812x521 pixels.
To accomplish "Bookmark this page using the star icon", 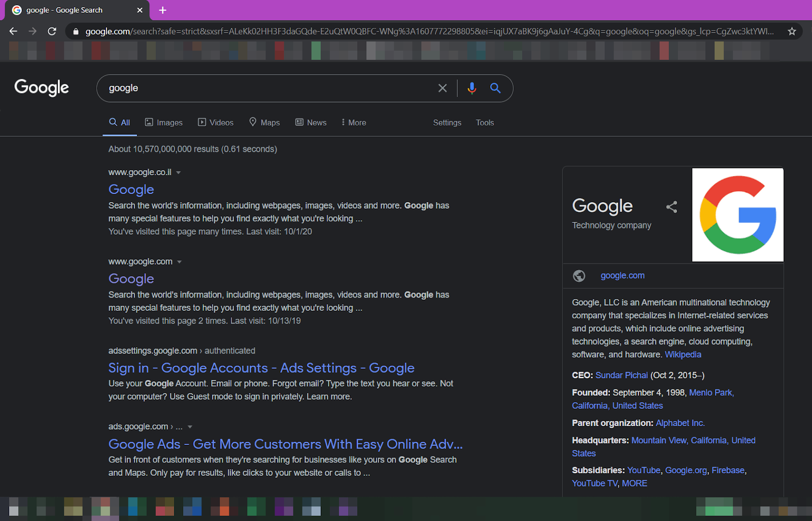I will 792,31.
